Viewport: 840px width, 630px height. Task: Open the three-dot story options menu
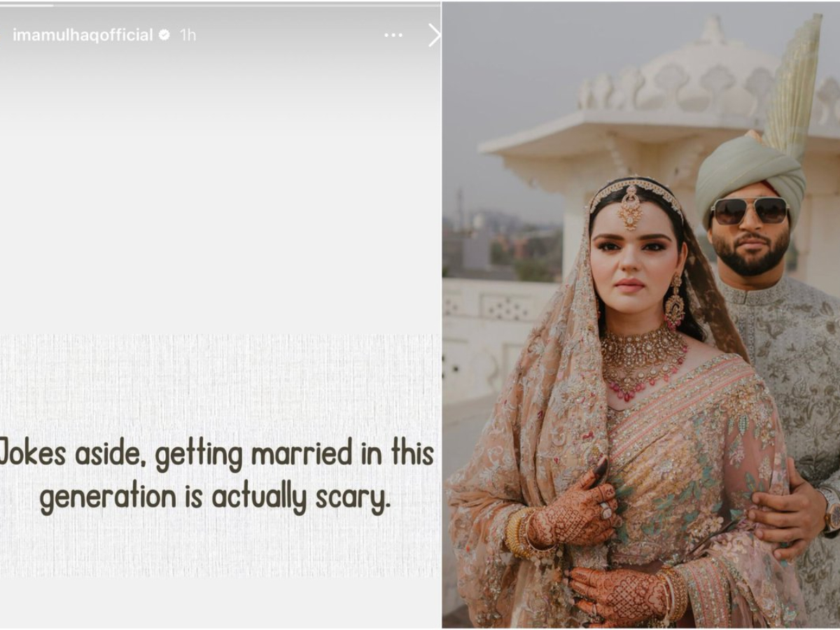tap(393, 35)
